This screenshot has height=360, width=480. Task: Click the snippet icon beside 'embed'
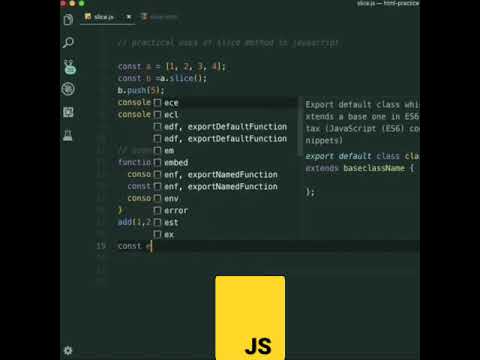(x=157, y=163)
